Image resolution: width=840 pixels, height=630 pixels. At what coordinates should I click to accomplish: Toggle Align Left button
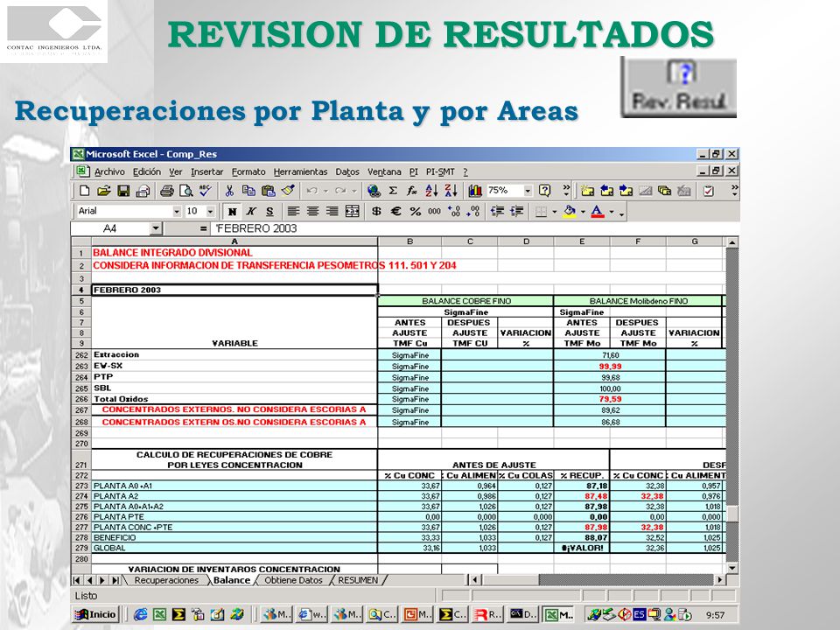(294, 211)
